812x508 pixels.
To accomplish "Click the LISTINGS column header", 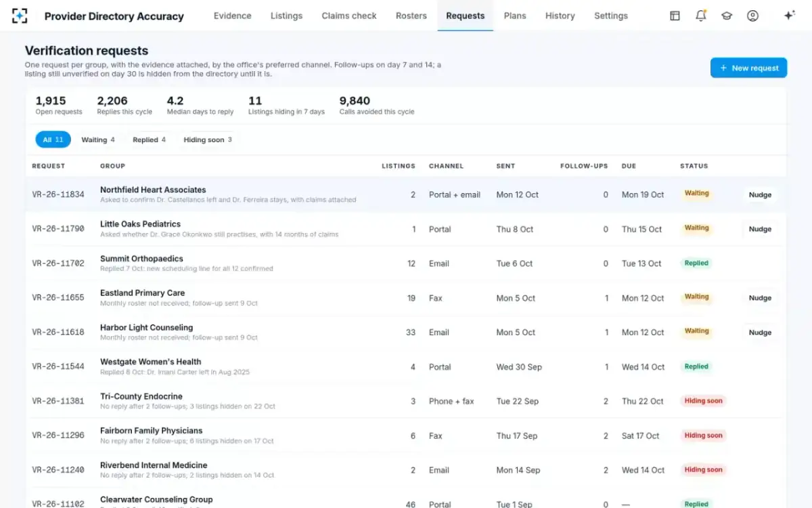I will [x=399, y=166].
